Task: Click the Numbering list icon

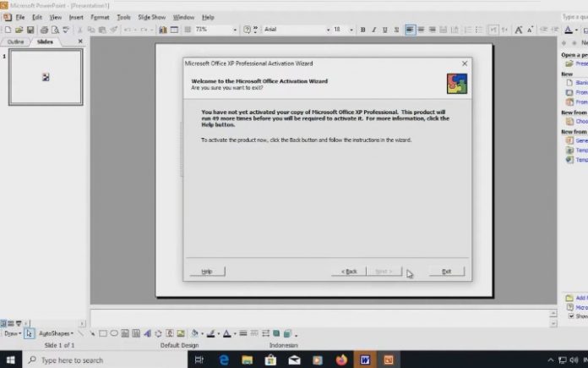Action: 468,30
